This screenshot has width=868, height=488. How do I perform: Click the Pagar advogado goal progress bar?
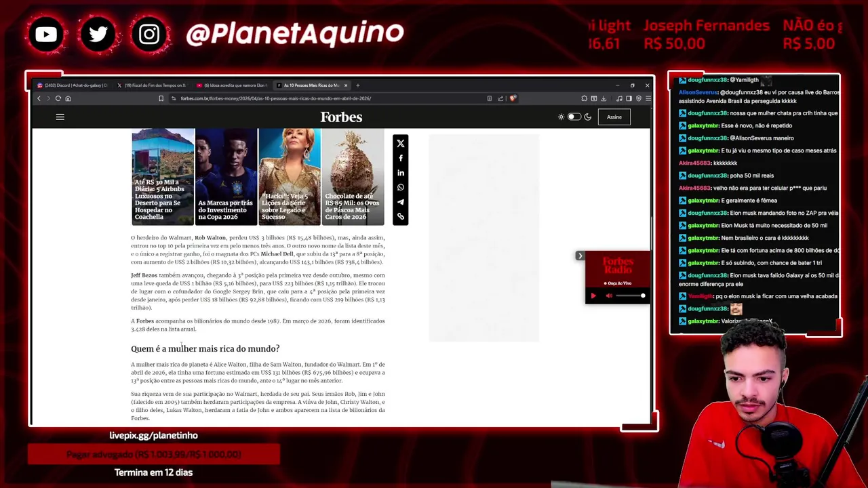154,454
